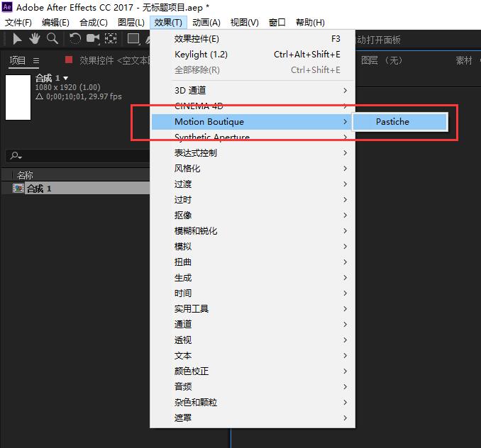Expand the 过时 submenu

coord(253,200)
